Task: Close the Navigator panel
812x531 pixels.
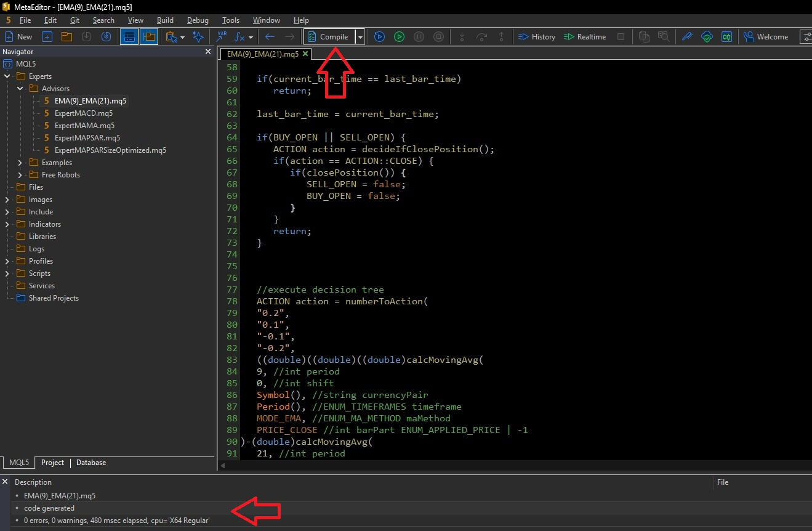Action: coord(207,52)
